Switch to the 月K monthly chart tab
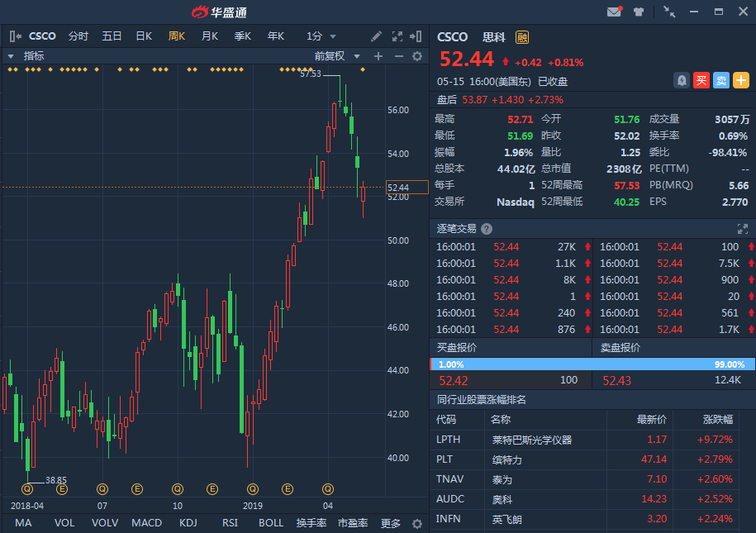 [210, 36]
